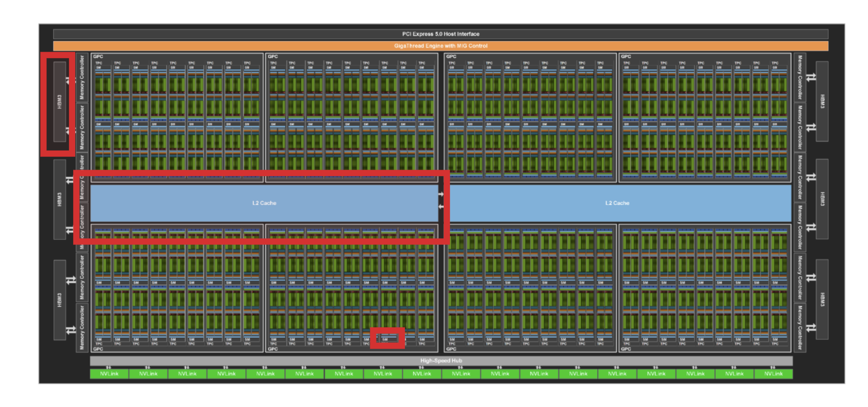
Task: Click the GPC label at bottom-right GPC cluster
Action: (626, 349)
